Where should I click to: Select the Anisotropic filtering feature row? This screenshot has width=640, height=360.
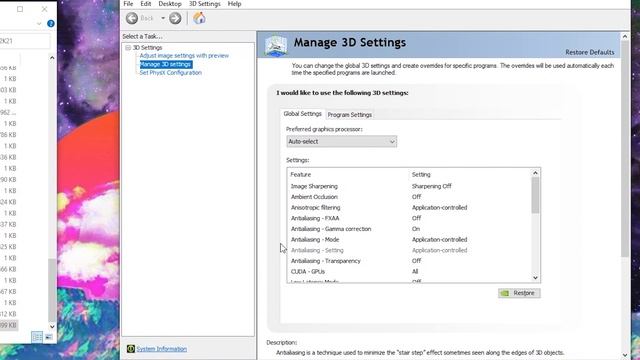point(409,207)
